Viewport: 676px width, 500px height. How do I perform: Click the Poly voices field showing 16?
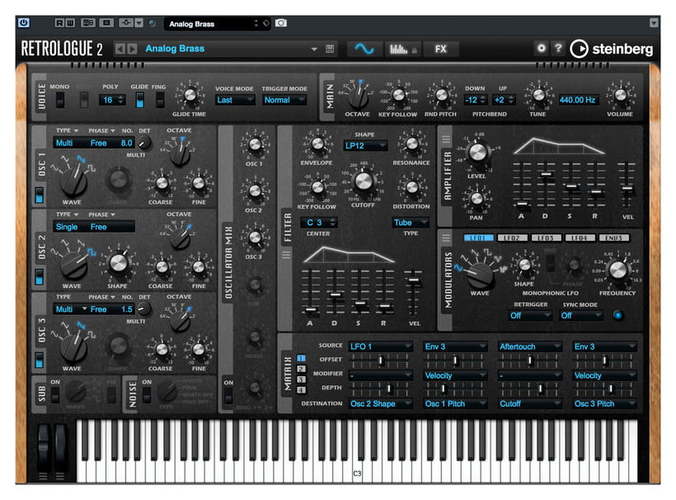(x=112, y=100)
